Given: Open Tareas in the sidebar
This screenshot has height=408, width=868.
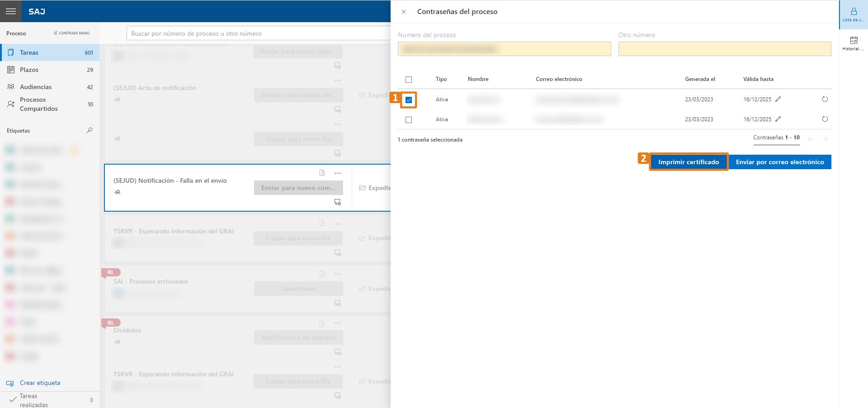Looking at the screenshot, I should (x=50, y=52).
